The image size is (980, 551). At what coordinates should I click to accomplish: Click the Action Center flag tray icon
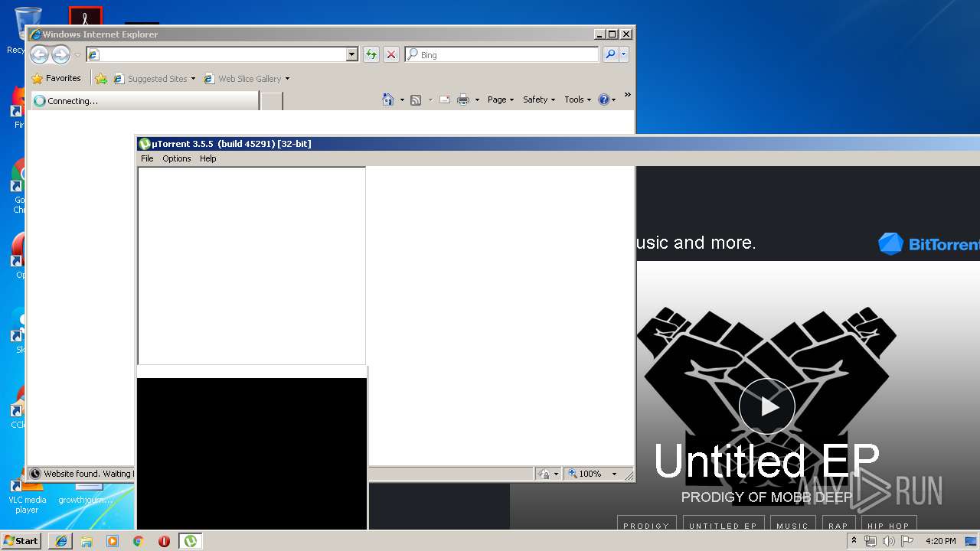(907, 541)
